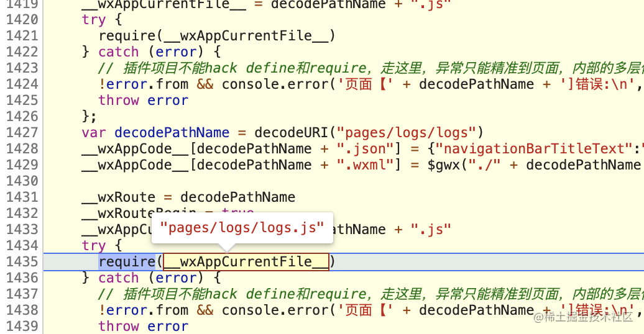Click the tooltip value "pages/logs/logs.js"

point(242,228)
